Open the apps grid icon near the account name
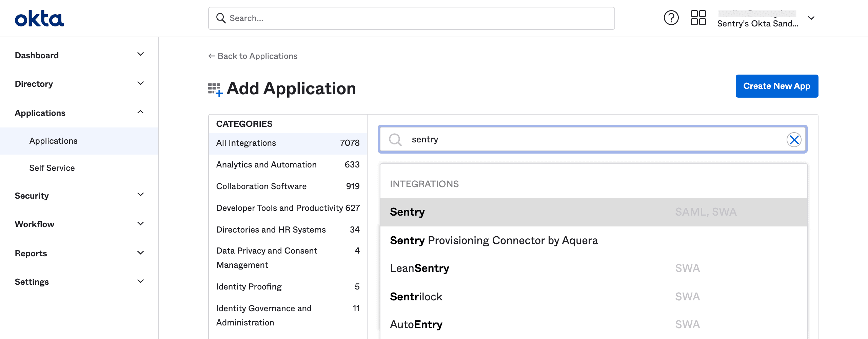 tap(698, 18)
